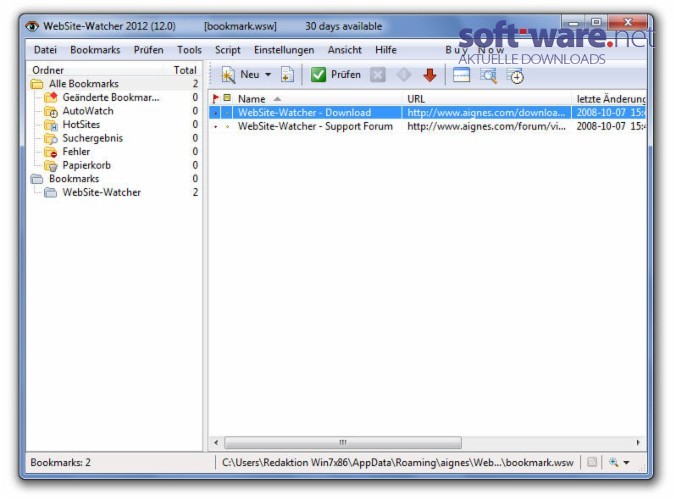Click the green Prüfen checkmark icon
The image size is (676, 500).
tap(318, 75)
